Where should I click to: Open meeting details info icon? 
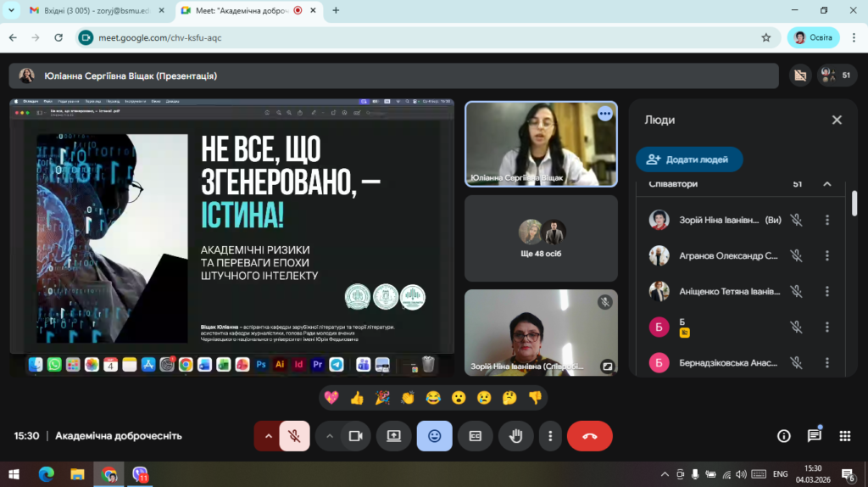pyautogui.click(x=784, y=436)
